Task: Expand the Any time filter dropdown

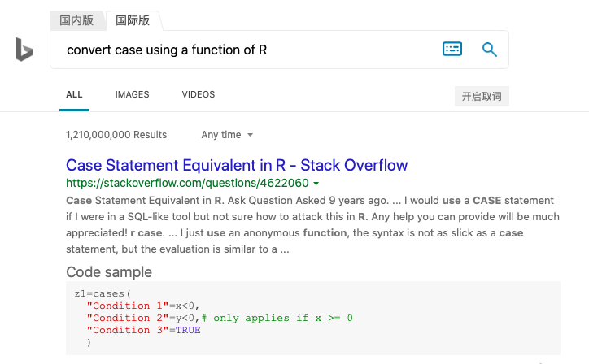Action: click(x=227, y=135)
